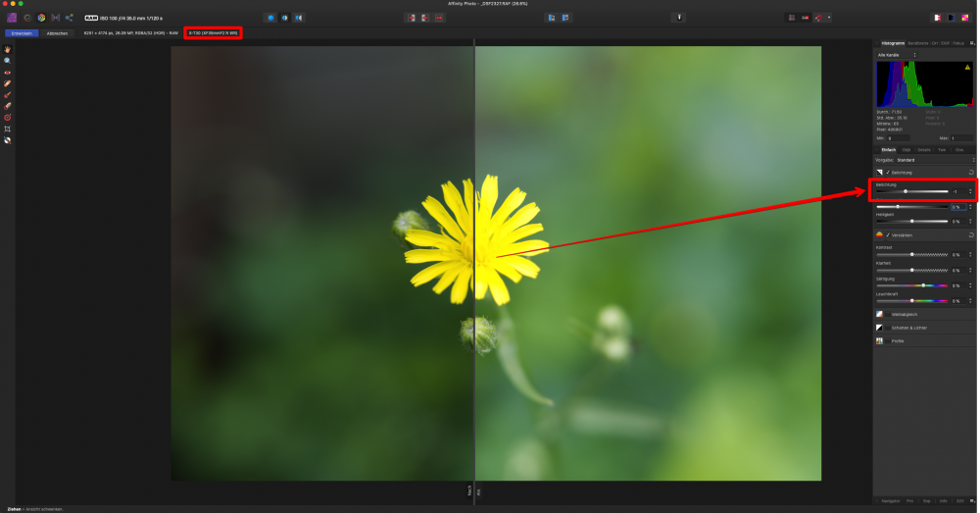
Task: Open the Export persona share icon
Action: pyautogui.click(x=70, y=18)
